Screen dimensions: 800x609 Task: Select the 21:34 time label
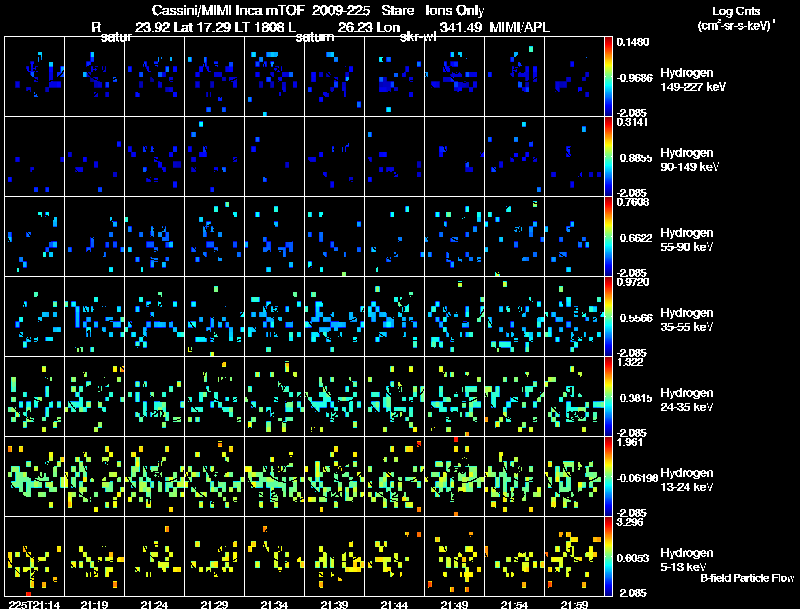click(274, 604)
